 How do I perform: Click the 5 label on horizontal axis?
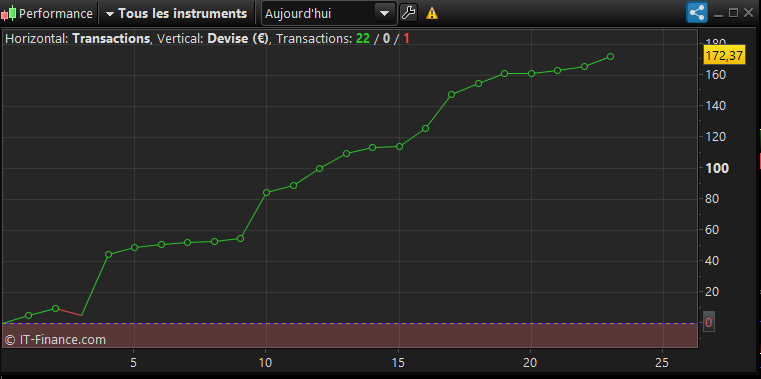click(x=133, y=363)
